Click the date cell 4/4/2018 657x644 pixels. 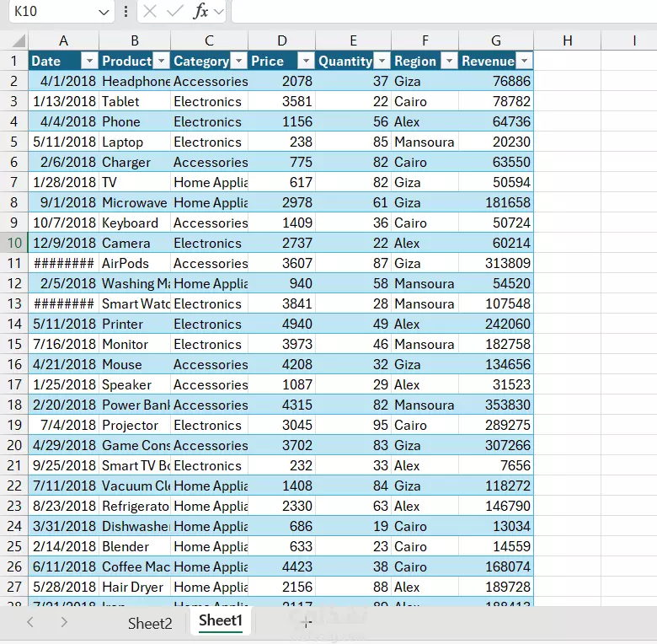click(x=64, y=121)
